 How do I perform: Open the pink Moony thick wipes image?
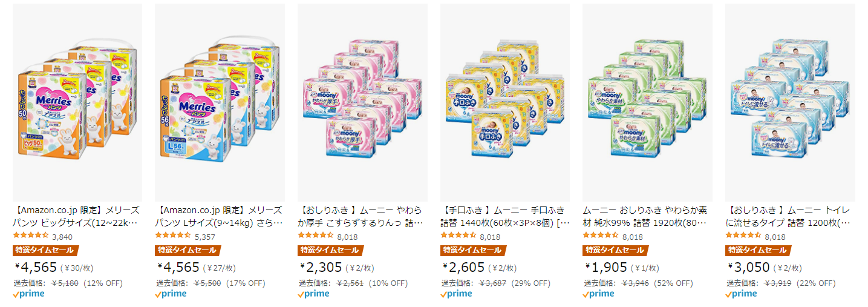click(362, 102)
